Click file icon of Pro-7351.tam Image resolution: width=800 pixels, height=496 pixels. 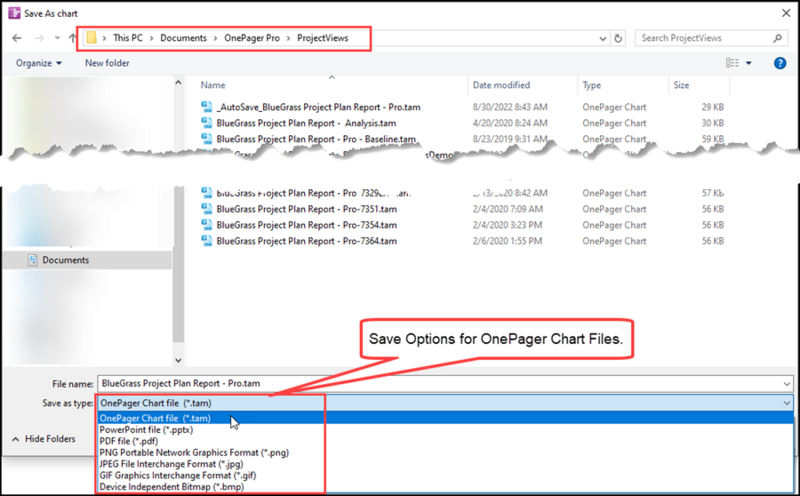[207, 209]
